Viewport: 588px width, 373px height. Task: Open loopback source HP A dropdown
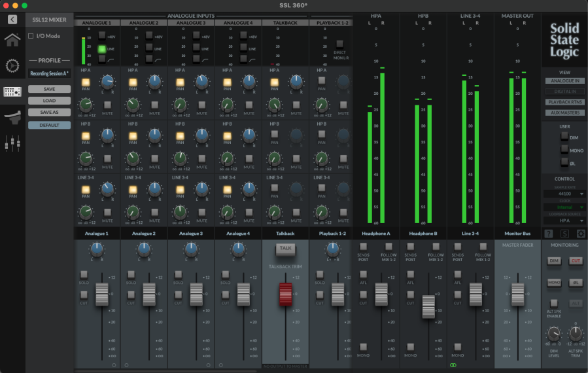(x=564, y=221)
